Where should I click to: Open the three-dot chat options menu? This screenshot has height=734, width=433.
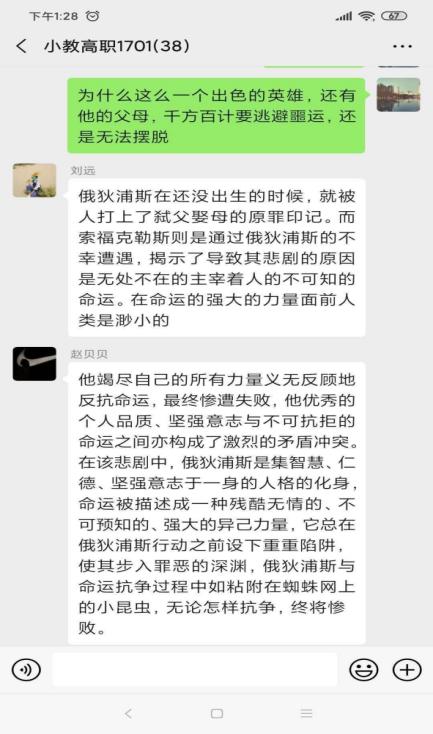click(x=403, y=46)
